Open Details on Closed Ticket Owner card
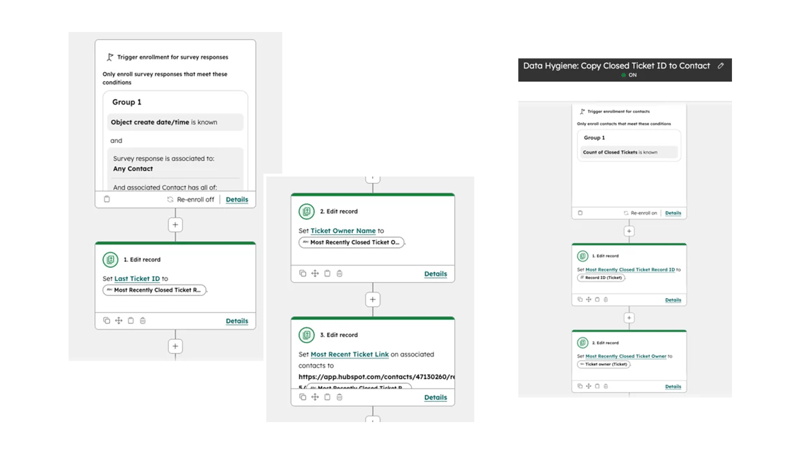 click(x=673, y=387)
